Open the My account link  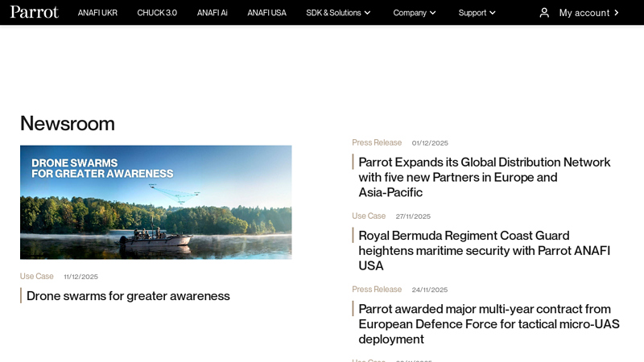pyautogui.click(x=584, y=13)
